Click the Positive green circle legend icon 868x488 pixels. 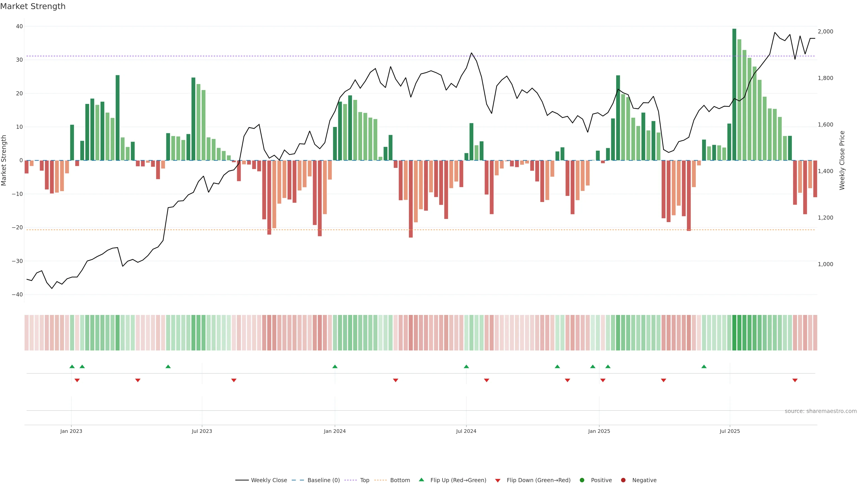[582, 480]
